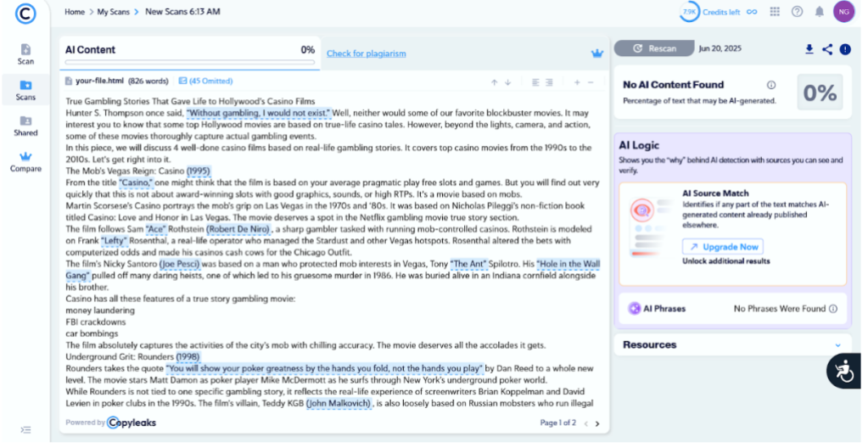This screenshot has height=448, width=868.
Task: Open the notifications bell
Action: point(819,12)
